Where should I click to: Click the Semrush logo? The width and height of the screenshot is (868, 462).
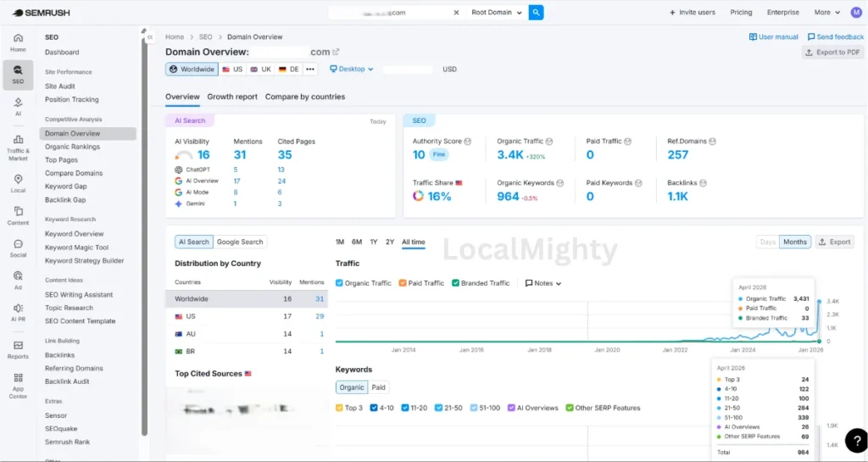click(41, 12)
